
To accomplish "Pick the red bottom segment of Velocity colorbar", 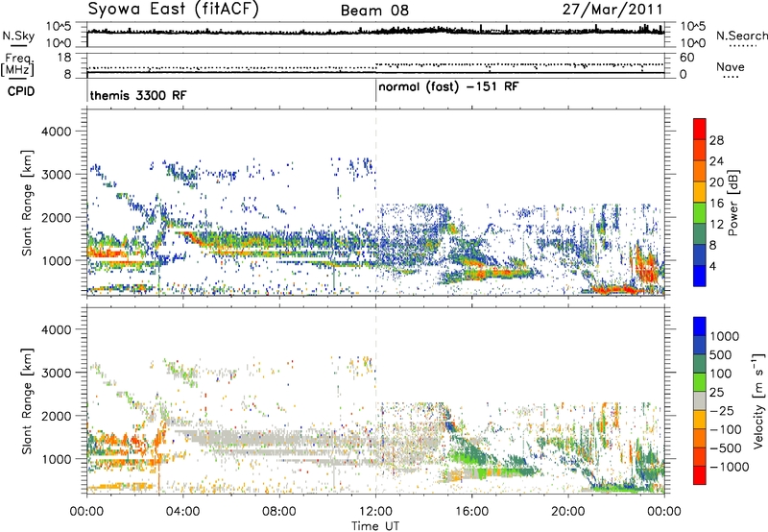I will (x=700, y=475).
